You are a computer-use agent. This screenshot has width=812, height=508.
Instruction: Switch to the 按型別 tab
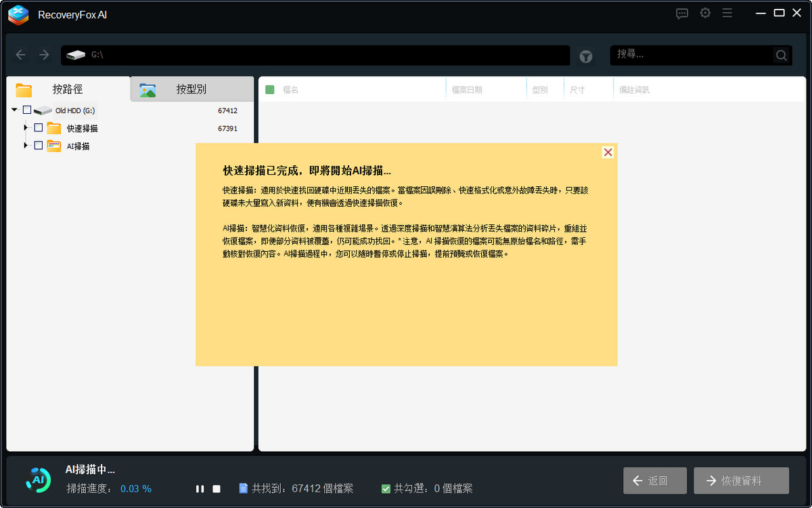[191, 89]
